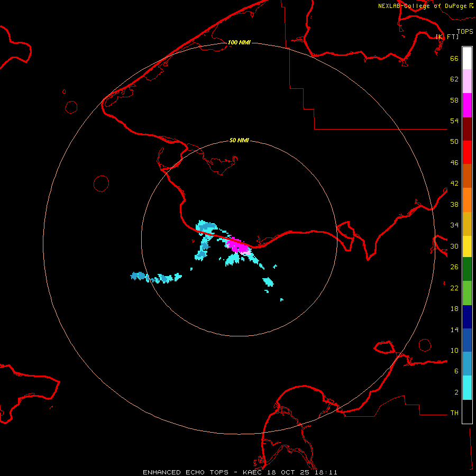Viewport: 476px width, 476px height.
Task: Click the legend value "38"
Action: pyautogui.click(x=454, y=205)
